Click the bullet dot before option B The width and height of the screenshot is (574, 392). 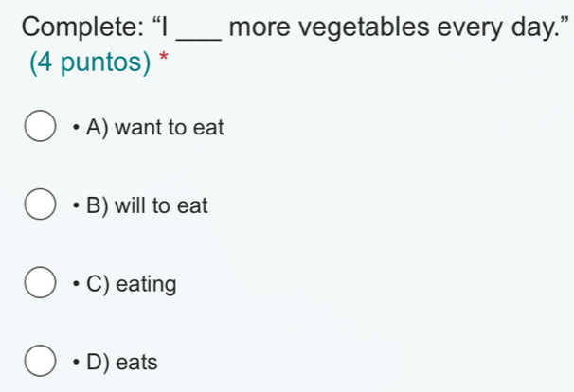pyautogui.click(x=74, y=205)
